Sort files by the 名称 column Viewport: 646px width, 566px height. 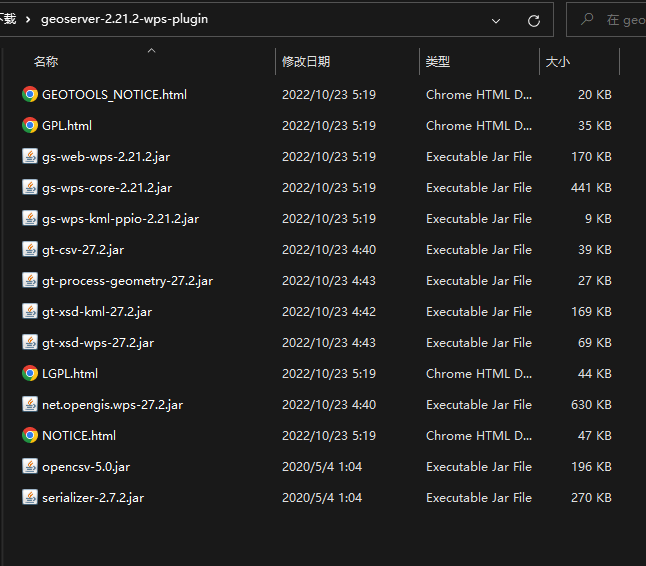point(46,62)
